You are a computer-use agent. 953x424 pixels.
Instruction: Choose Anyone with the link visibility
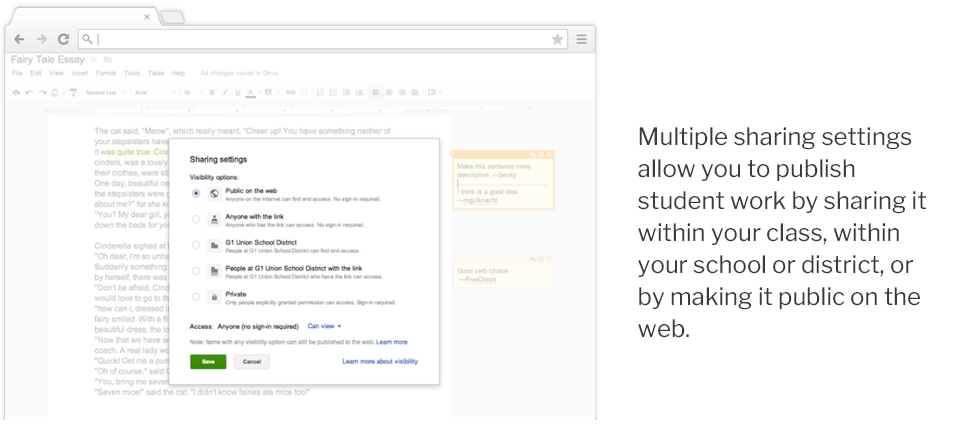tap(196, 218)
